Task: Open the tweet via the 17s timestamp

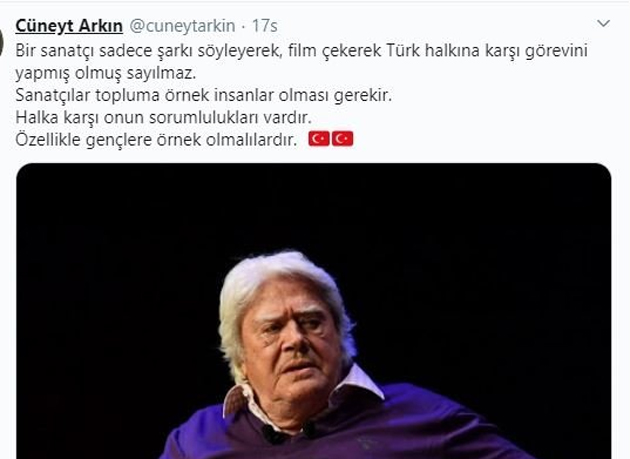Action: 265,26
